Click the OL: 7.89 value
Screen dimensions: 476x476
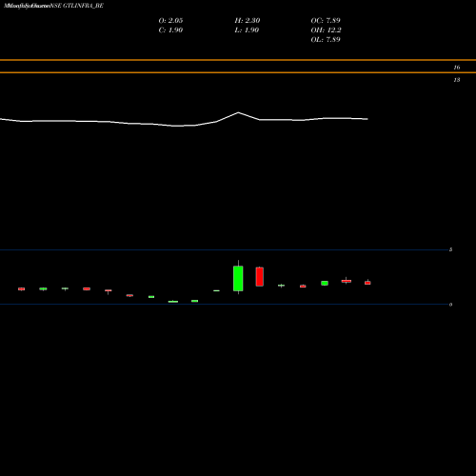pyautogui.click(x=326, y=40)
